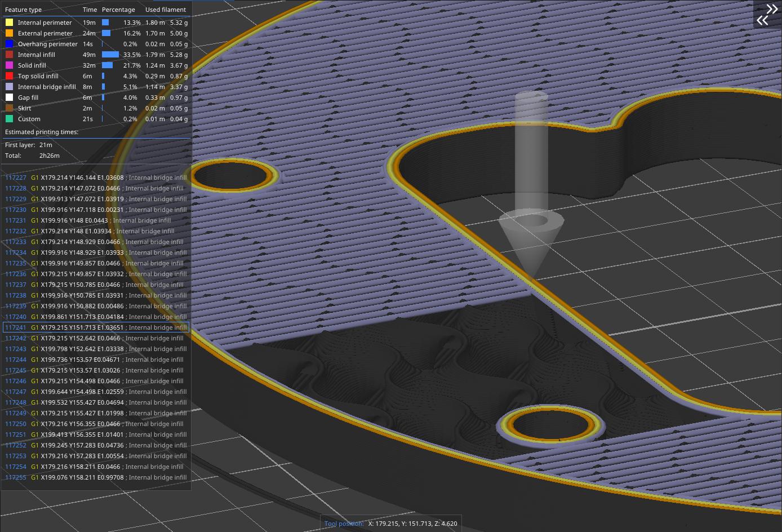Click the Internal bridge infill color swatch
The height and width of the screenshot is (532, 782).
point(8,87)
